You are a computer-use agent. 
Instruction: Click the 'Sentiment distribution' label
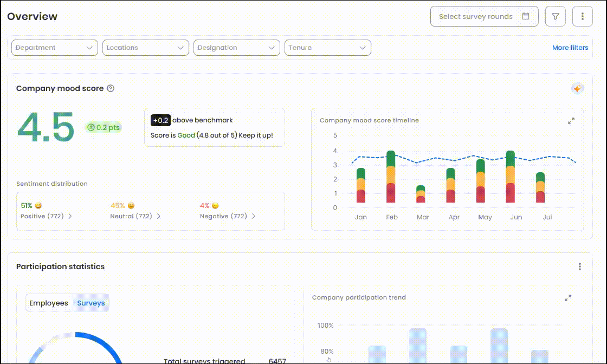(x=52, y=184)
